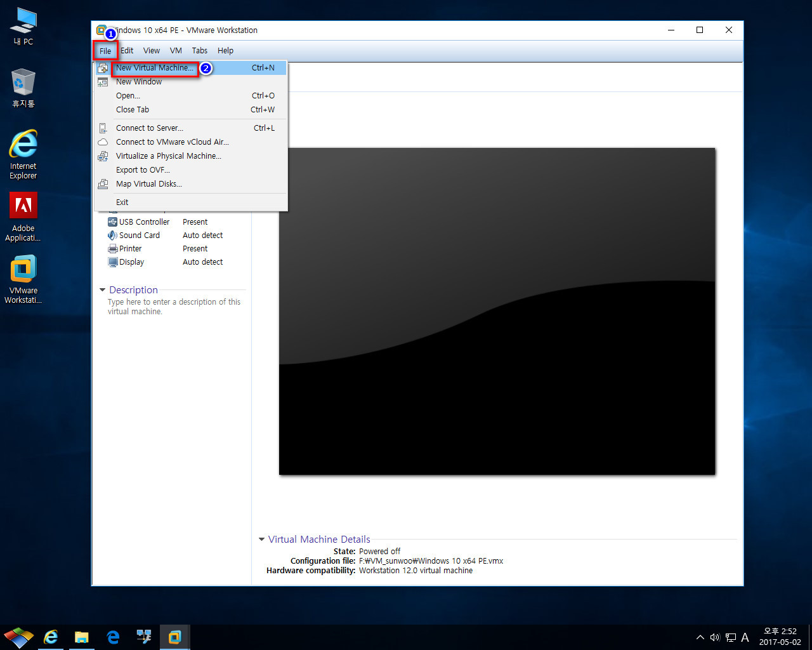The height and width of the screenshot is (650, 812).
Task: Collapse the Virtual Machine Details section
Action: (261, 540)
